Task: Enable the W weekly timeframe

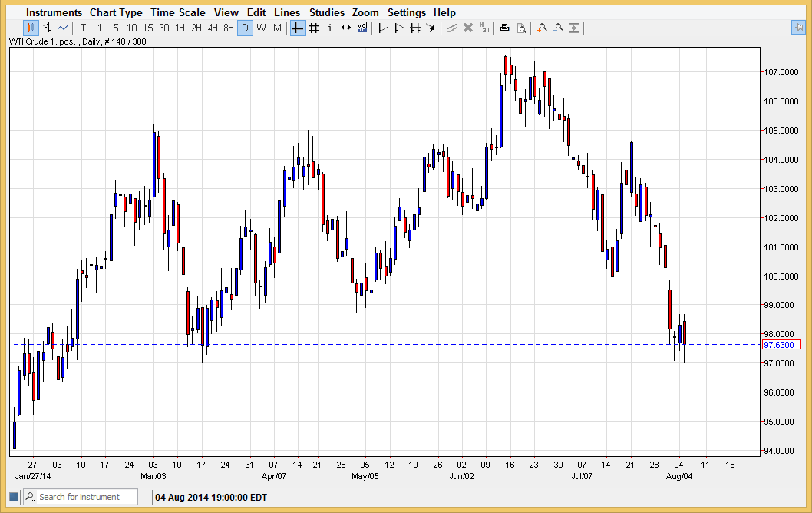Action: (x=260, y=28)
